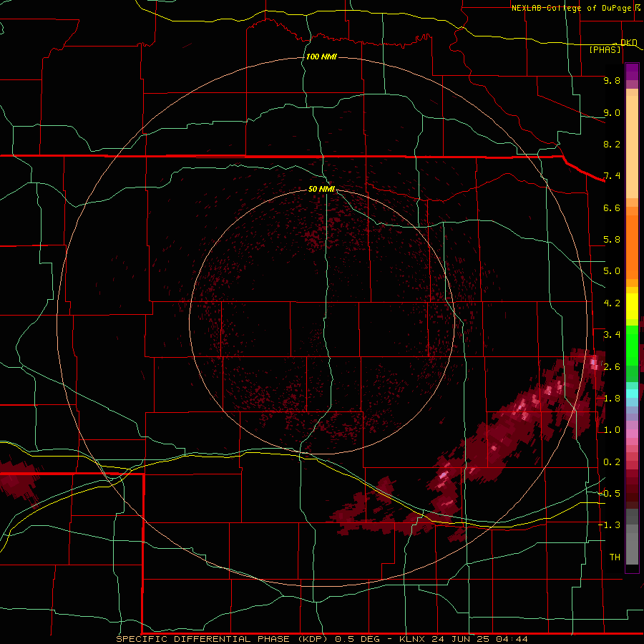
Task: Click the -1.3 value on color scale
Action: click(609, 525)
